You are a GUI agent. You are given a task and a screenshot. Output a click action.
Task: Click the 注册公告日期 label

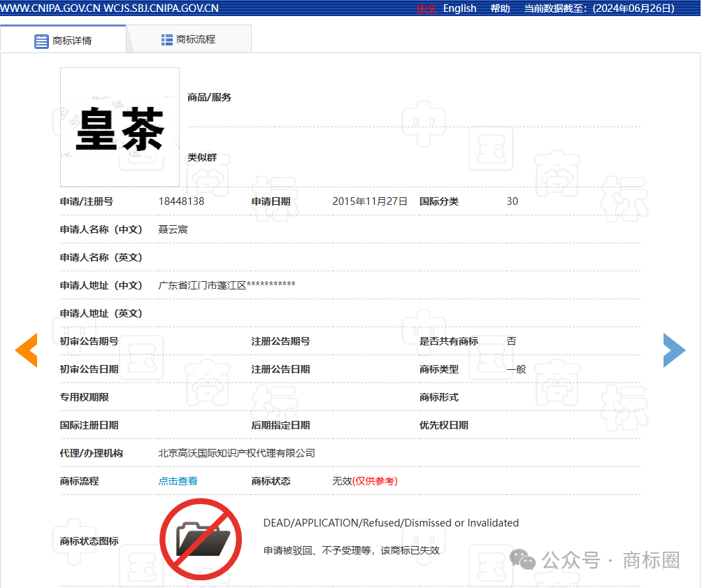pyautogui.click(x=280, y=369)
